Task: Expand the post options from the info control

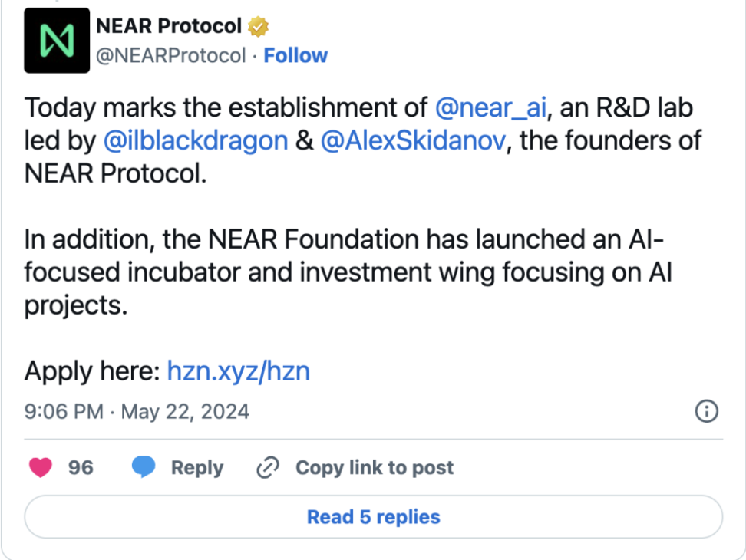Action: coord(705,411)
